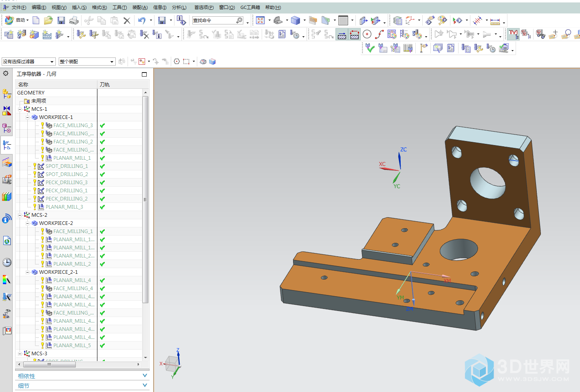This screenshot has width=580, height=392.
Task: Click the Create Geometry icon with the blue block
Action: click(x=34, y=35)
